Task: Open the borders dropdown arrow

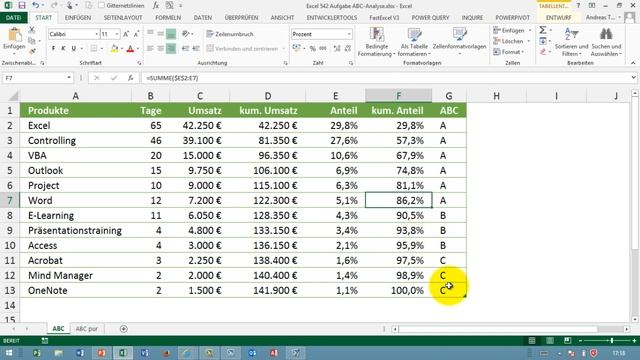Action: (102, 49)
